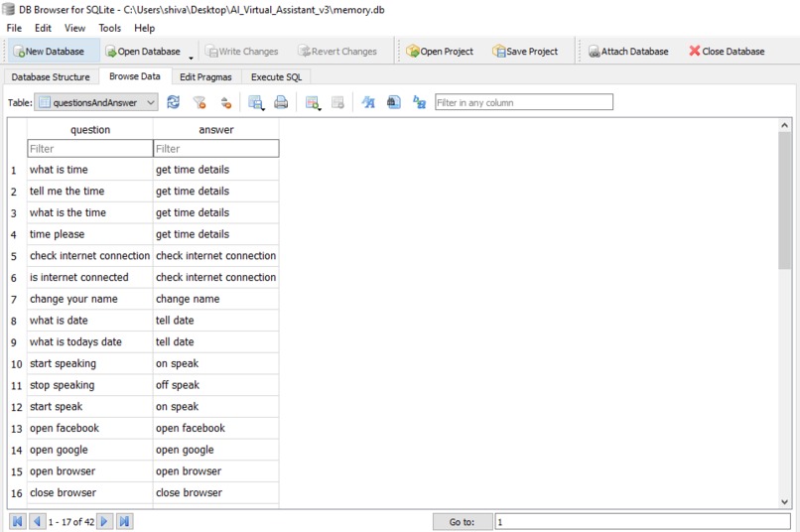The image size is (800, 532).
Task: Select row number 15 header
Action: tap(16, 471)
